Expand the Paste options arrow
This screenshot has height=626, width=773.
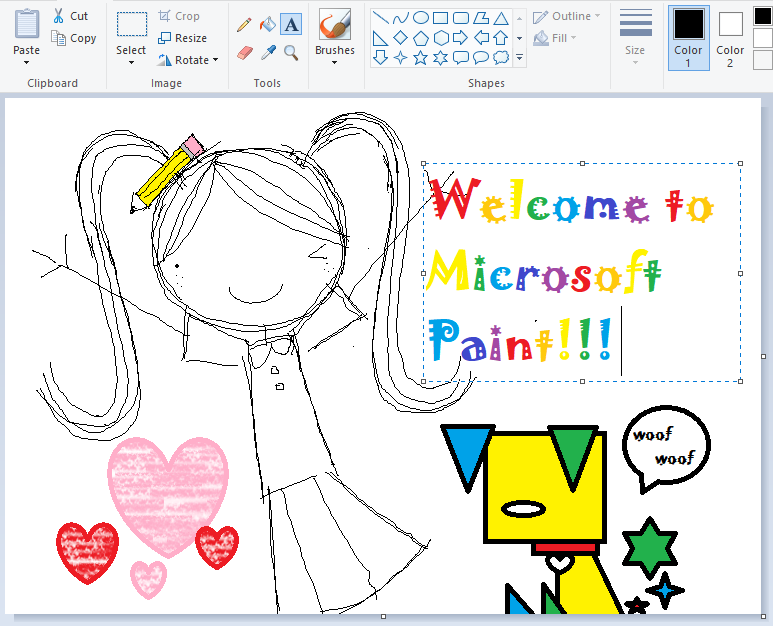pos(27,63)
